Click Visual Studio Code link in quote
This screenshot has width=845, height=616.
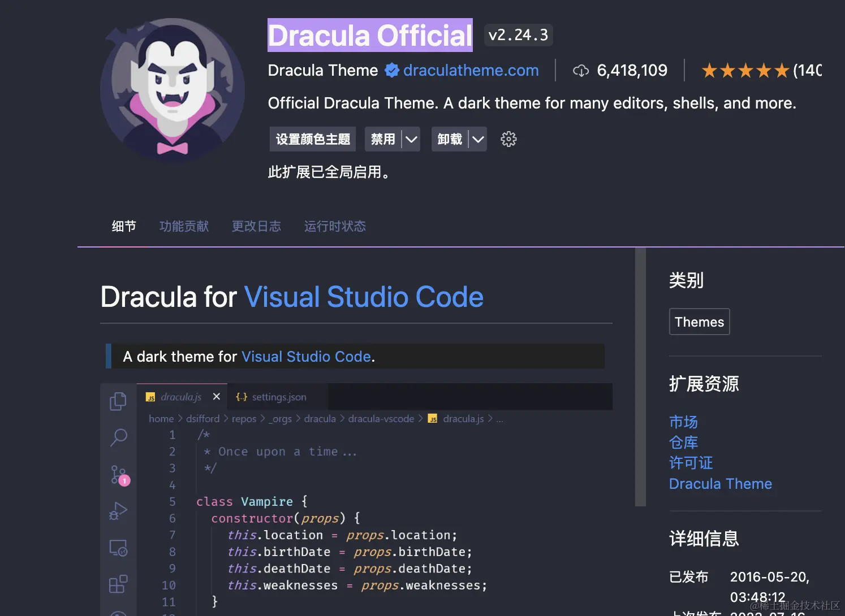point(306,357)
